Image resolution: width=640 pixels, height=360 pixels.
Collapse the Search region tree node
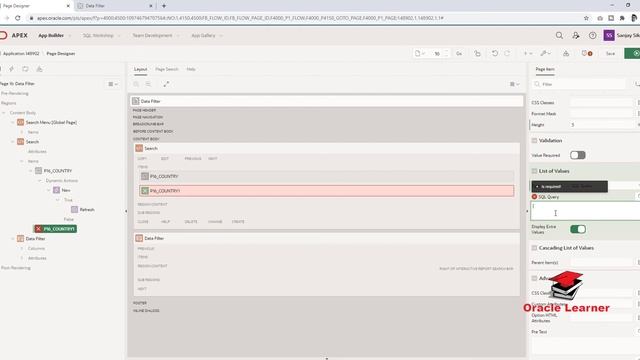point(13,142)
